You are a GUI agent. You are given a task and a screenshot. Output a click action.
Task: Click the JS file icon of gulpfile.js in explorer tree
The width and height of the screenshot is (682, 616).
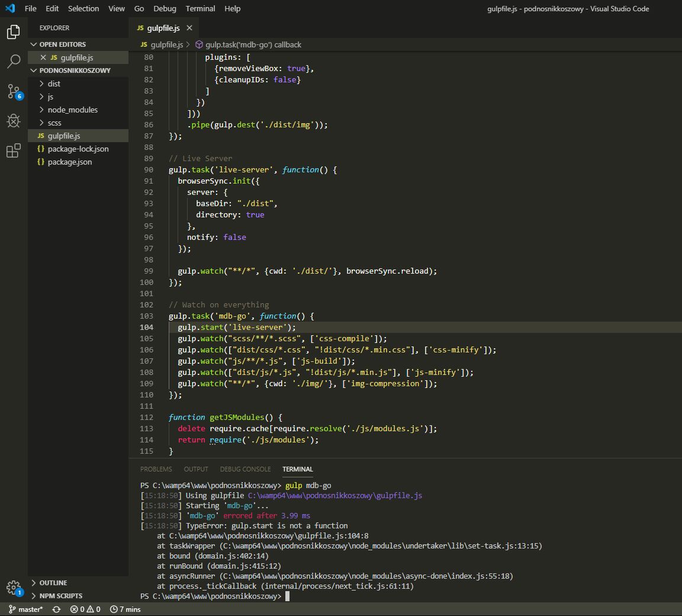point(41,136)
